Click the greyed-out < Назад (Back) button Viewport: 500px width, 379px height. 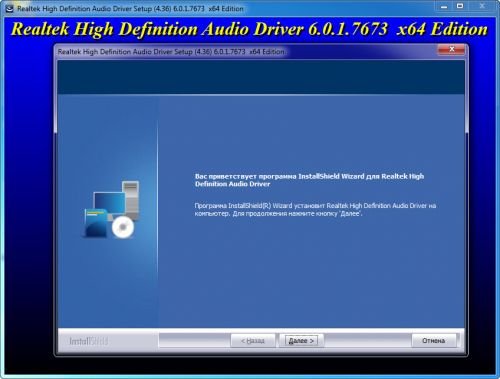pyautogui.click(x=253, y=341)
